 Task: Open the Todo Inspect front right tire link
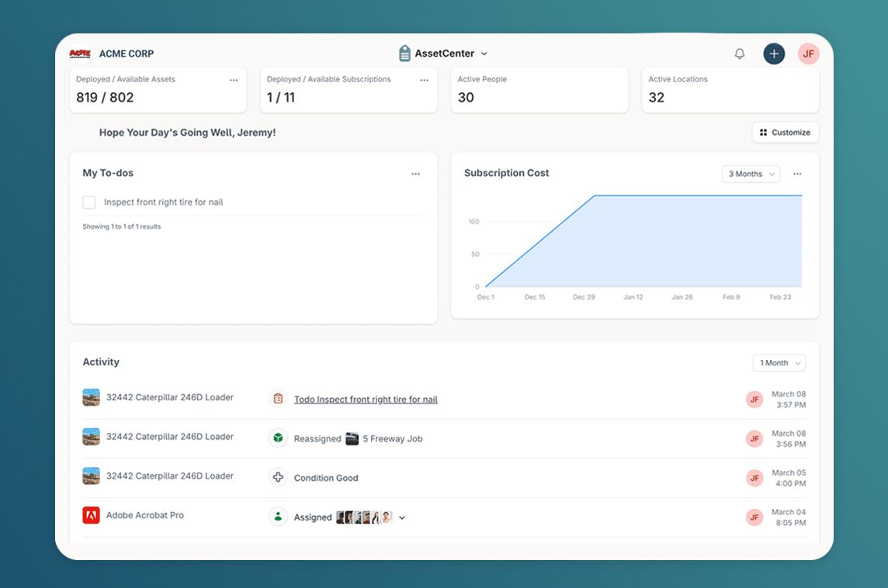(x=366, y=399)
